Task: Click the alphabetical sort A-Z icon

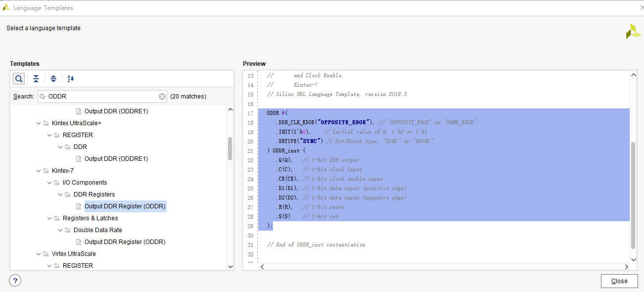Action: (x=71, y=79)
